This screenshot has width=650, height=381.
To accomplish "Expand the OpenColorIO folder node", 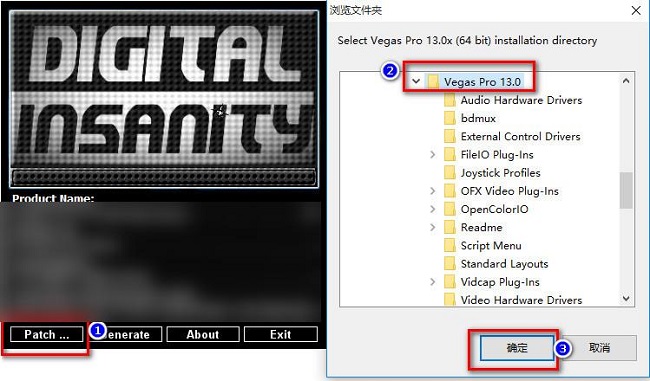I will pyautogui.click(x=433, y=209).
